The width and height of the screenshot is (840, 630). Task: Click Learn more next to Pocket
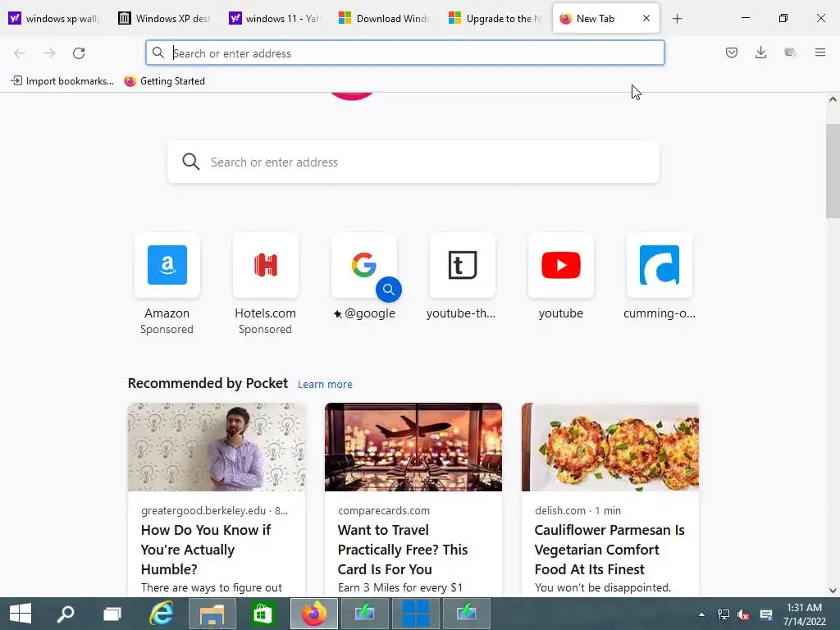pyautogui.click(x=325, y=384)
